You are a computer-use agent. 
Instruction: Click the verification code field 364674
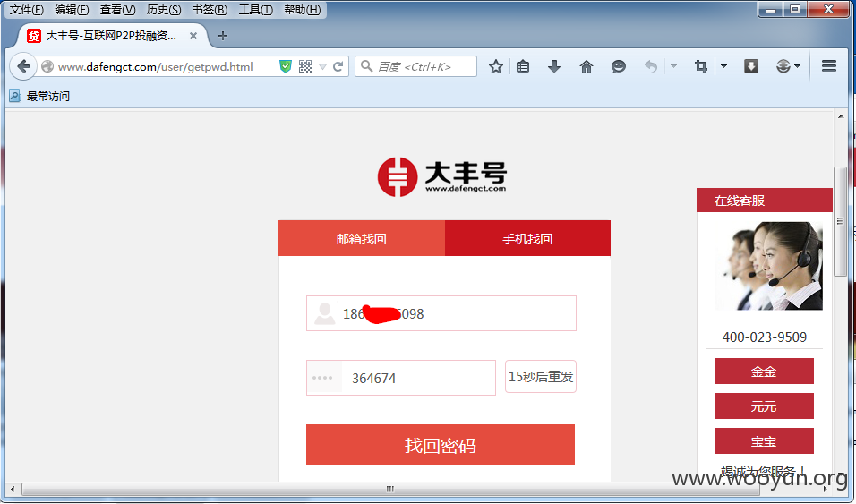click(x=401, y=378)
